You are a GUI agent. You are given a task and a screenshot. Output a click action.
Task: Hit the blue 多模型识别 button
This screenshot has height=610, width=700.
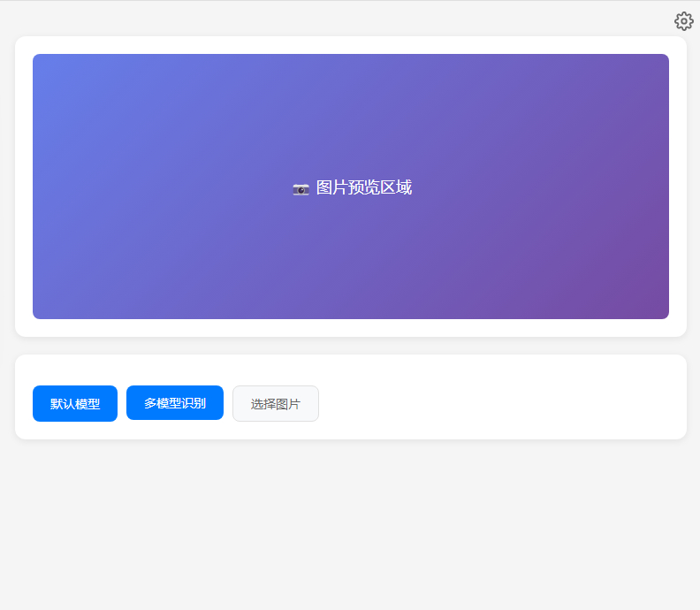[x=175, y=403]
